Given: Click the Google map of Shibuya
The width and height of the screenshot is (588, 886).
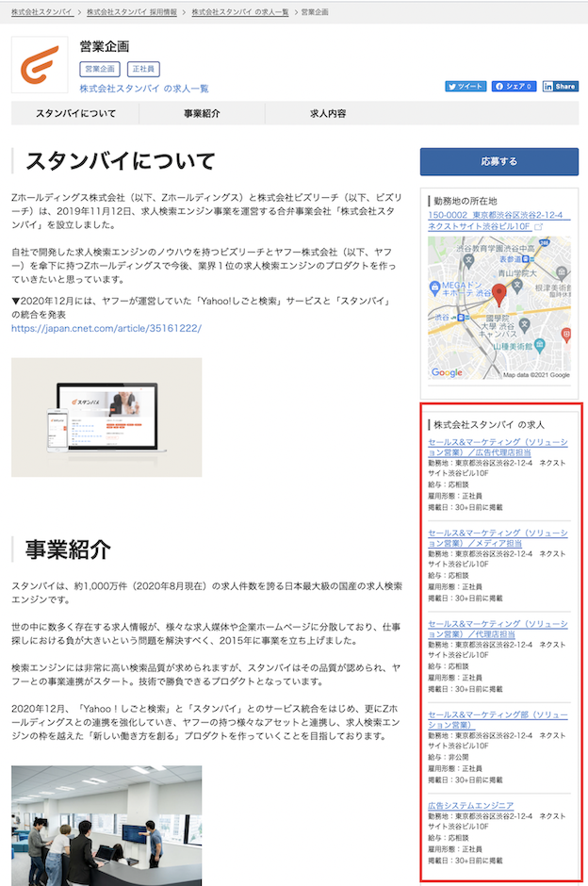Looking at the screenshot, I should [x=499, y=307].
